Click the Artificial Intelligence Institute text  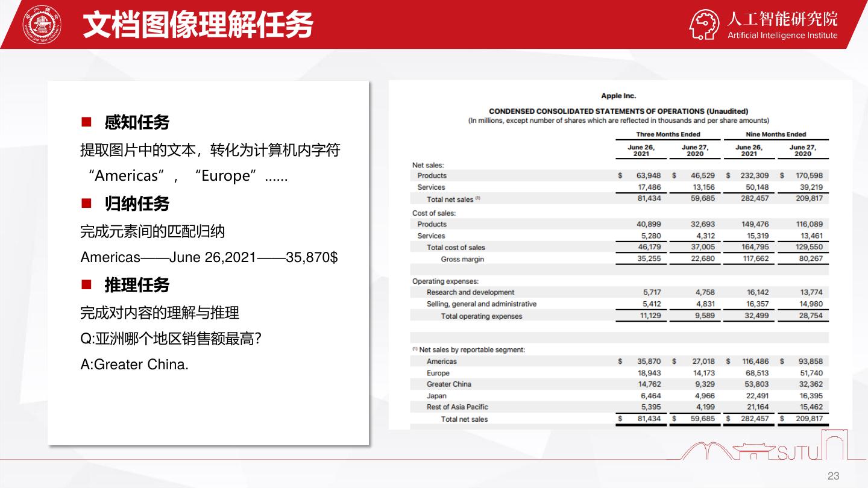tap(782, 36)
